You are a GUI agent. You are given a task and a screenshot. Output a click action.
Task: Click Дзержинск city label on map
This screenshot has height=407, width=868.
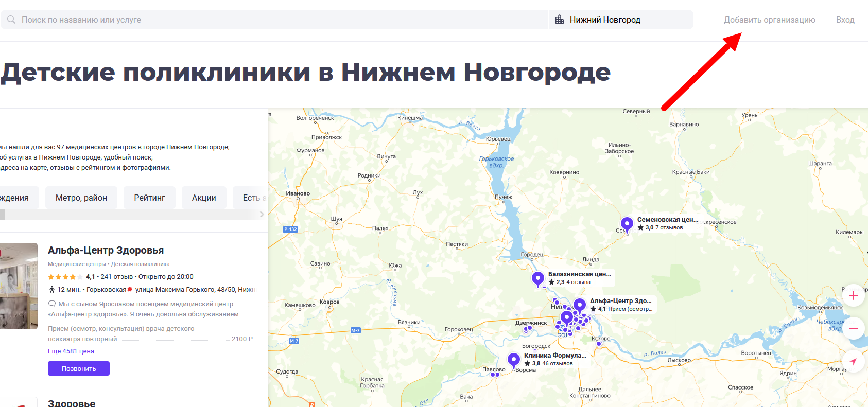click(x=531, y=323)
